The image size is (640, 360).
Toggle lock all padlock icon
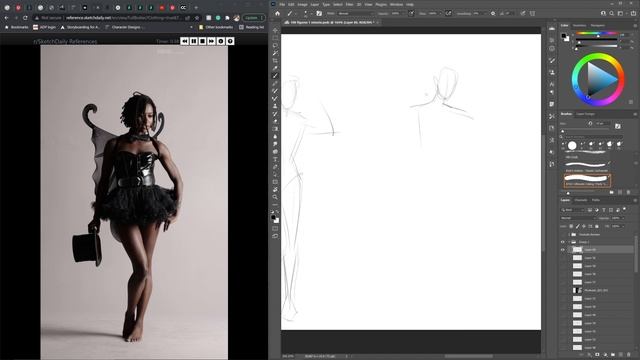[x=597, y=226]
